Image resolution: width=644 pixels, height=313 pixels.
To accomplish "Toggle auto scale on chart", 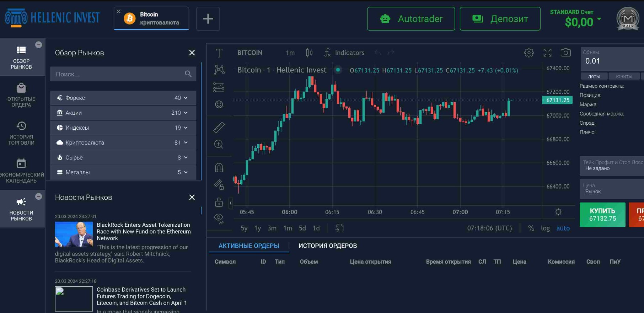I will point(563,228).
